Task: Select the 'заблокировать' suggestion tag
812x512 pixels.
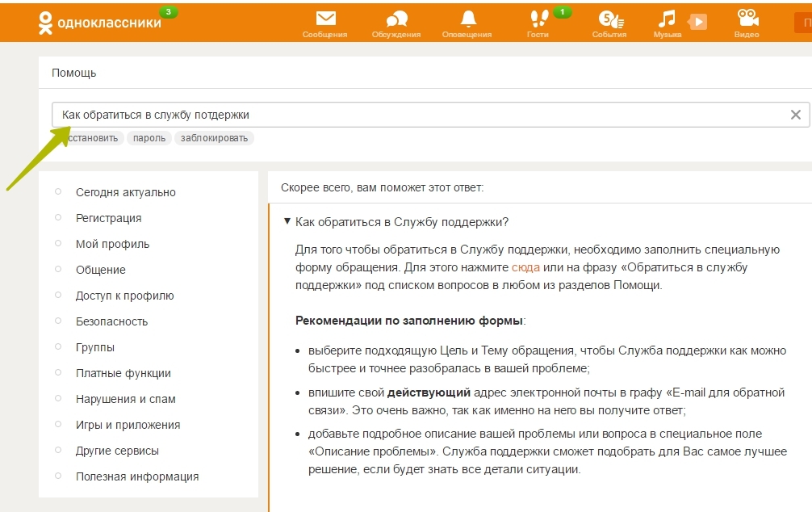Action: click(x=214, y=138)
